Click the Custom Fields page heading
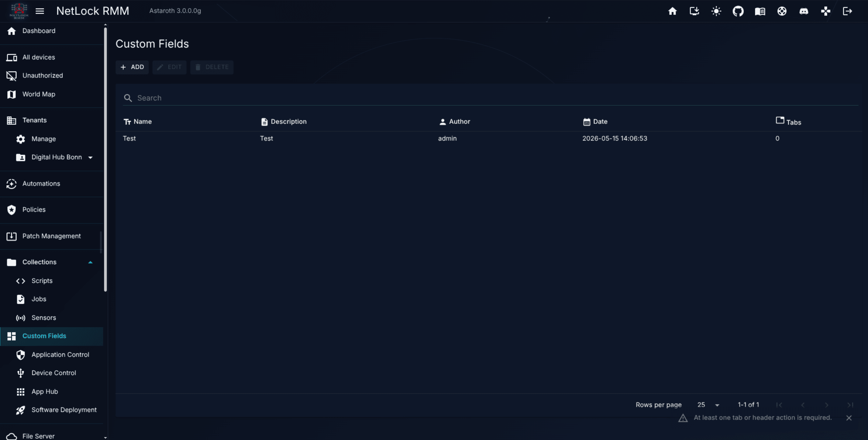Screen dimensions: 868x440 click(152, 44)
